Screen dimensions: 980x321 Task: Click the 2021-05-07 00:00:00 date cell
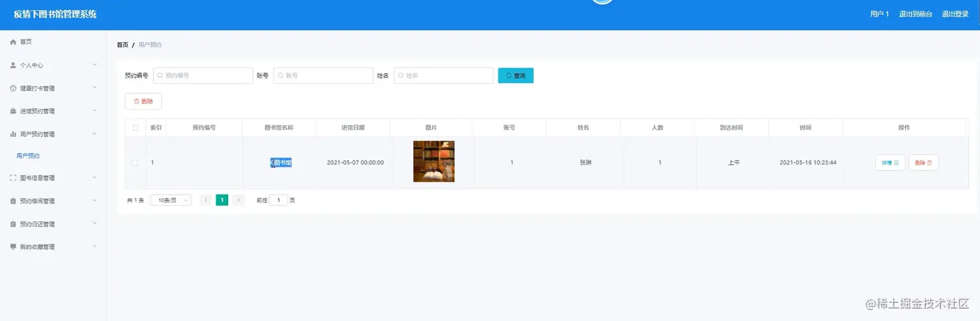(355, 162)
